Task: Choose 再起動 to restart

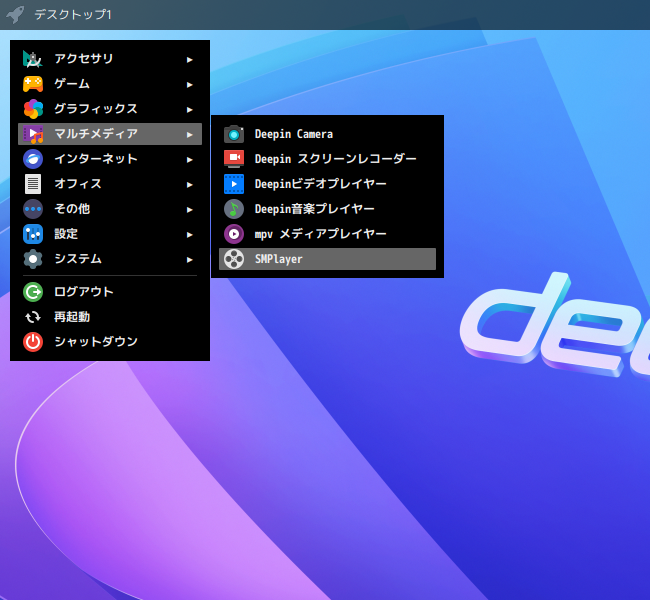Action: [110, 317]
